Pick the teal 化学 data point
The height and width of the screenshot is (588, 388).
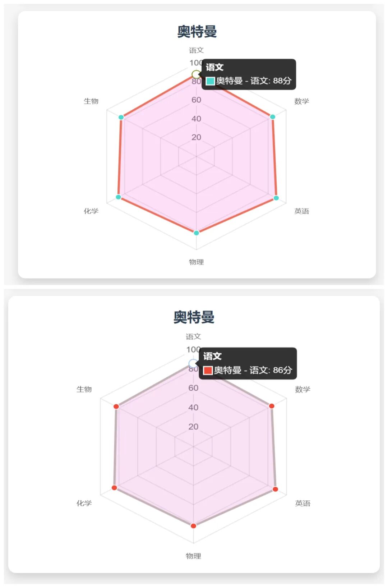point(118,197)
